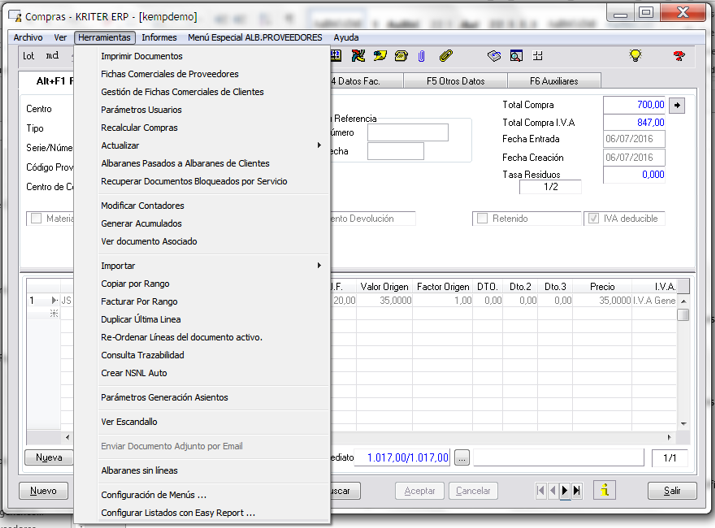The image size is (715, 528).
Task: Toggle the Materia checkbox
Action: [x=36, y=218]
